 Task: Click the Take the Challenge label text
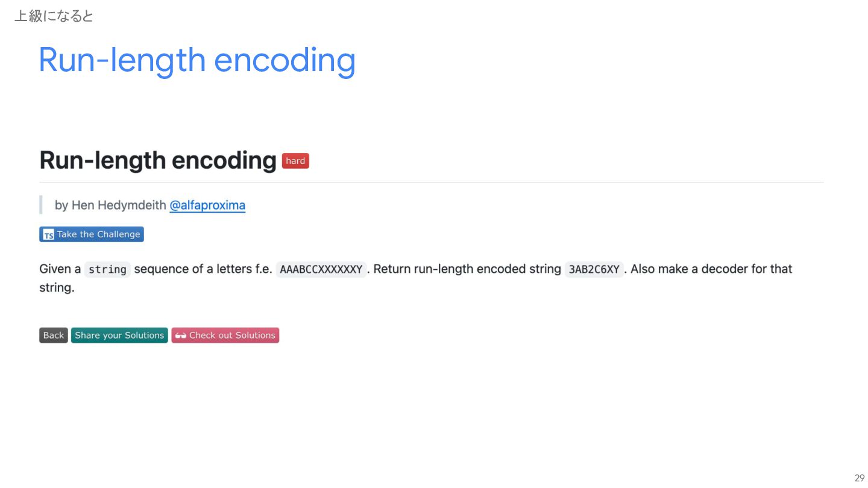pyautogui.click(x=99, y=234)
